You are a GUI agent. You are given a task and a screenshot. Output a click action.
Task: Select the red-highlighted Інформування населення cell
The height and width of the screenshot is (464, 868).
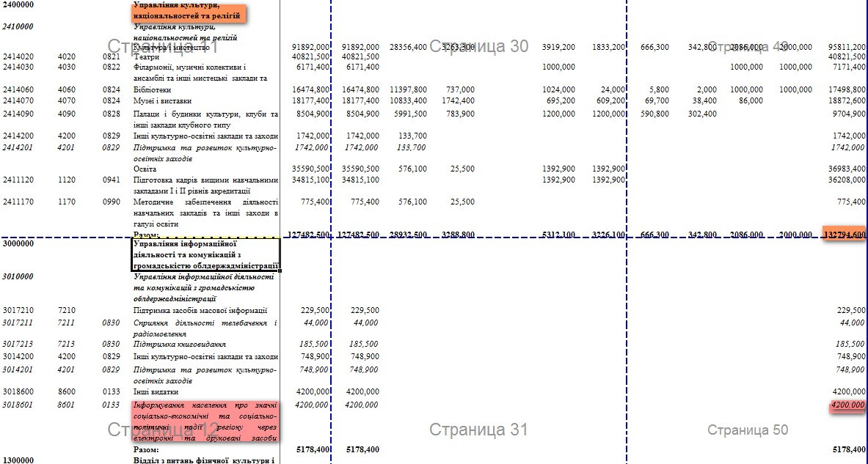coord(205,421)
